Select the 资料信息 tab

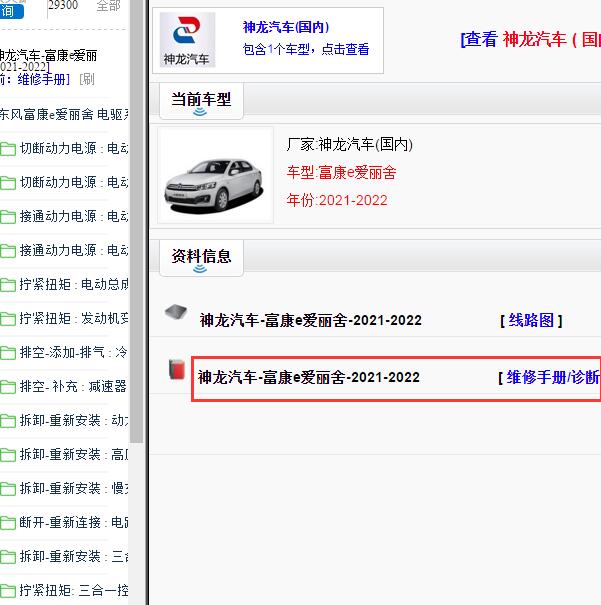click(201, 257)
